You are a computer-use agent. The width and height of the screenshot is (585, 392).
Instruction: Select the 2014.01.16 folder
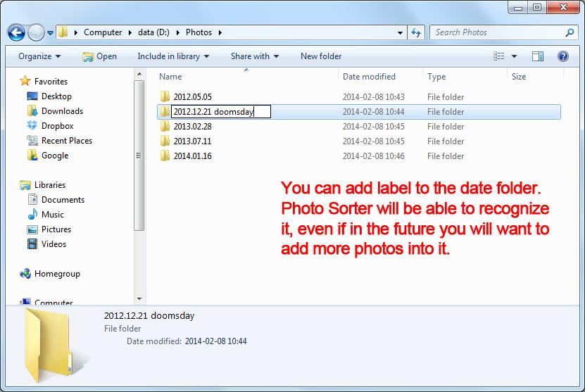pos(192,156)
